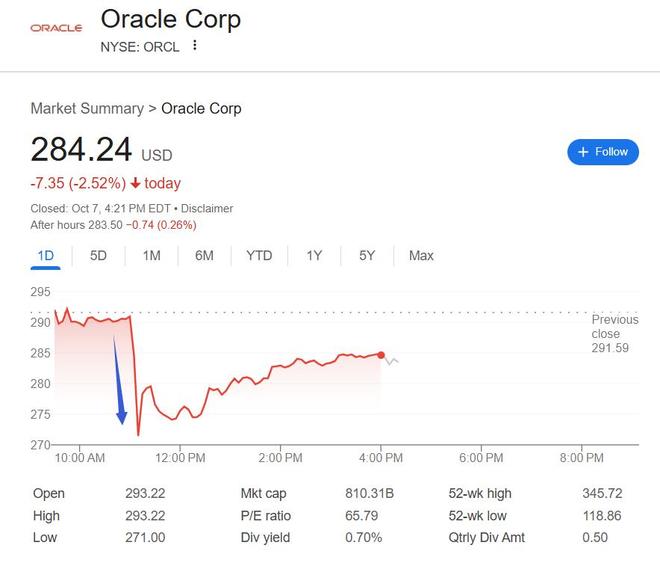Click the red closing price dot on chart
This screenshot has width=660, height=563.
tap(381, 355)
